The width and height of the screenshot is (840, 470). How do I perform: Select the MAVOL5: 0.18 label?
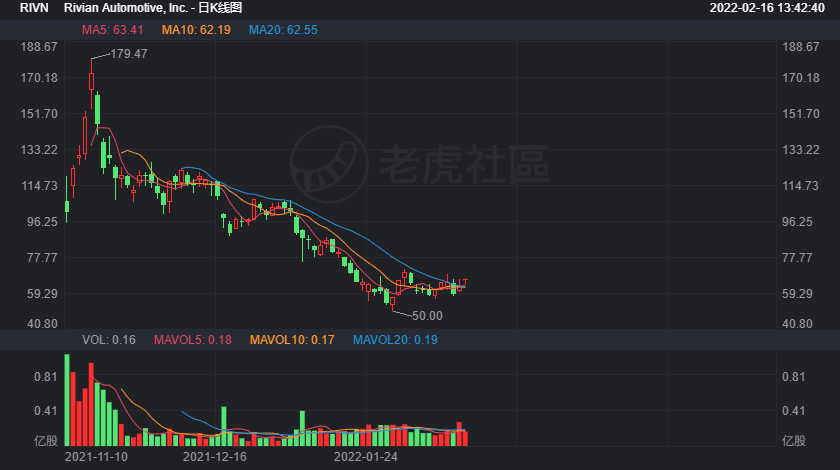point(193,340)
